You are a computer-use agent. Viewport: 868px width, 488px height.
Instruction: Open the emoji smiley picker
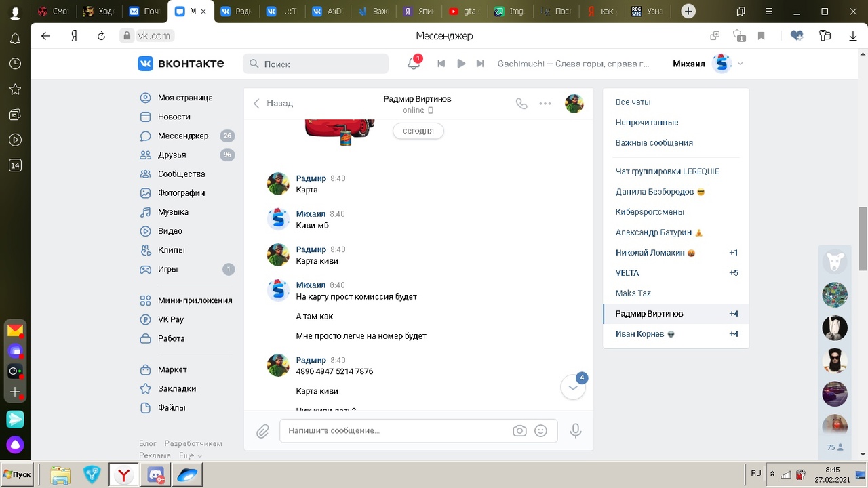[540, 431]
